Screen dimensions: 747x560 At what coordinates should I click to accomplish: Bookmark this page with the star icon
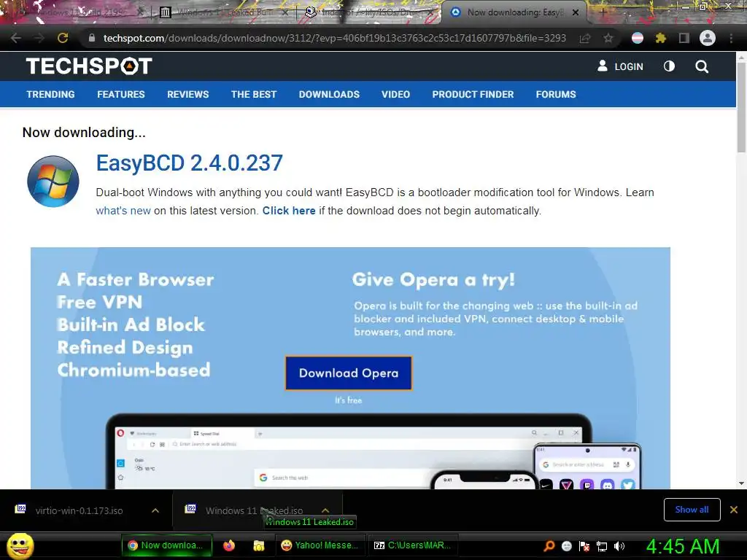coord(608,38)
